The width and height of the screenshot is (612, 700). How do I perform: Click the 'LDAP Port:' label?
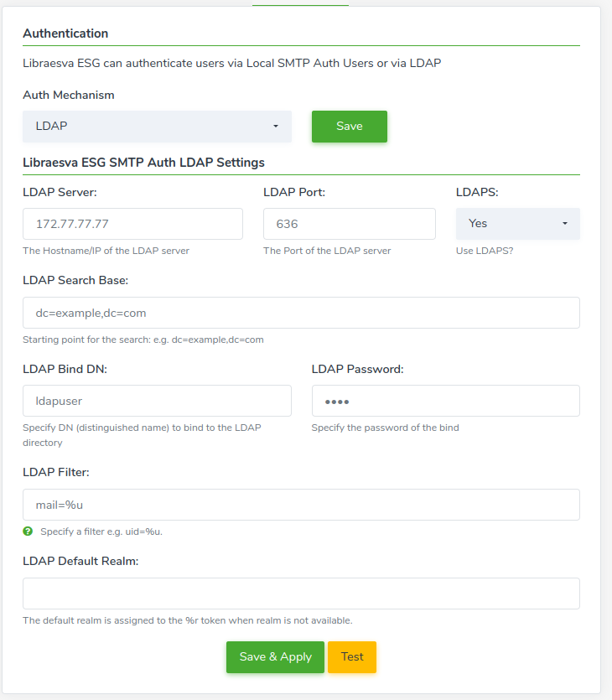[294, 193]
